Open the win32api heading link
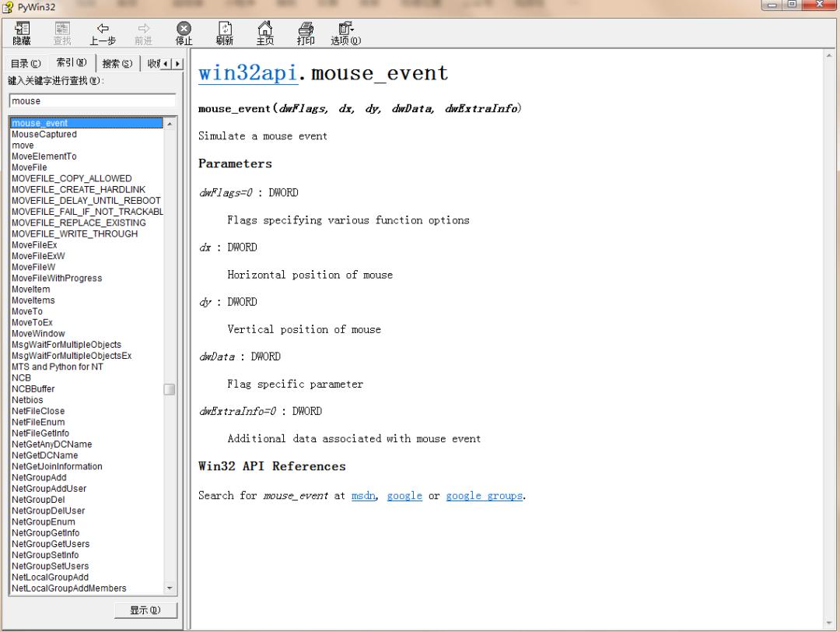 coord(247,73)
